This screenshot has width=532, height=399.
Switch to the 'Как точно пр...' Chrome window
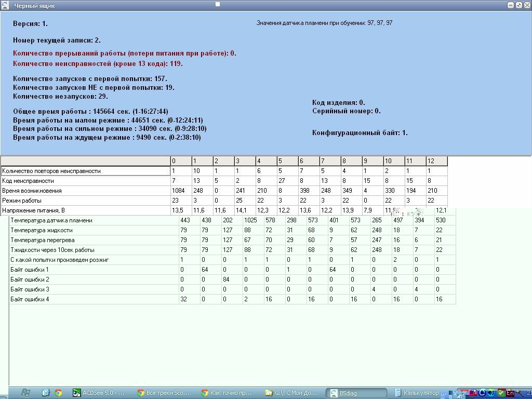point(227,393)
